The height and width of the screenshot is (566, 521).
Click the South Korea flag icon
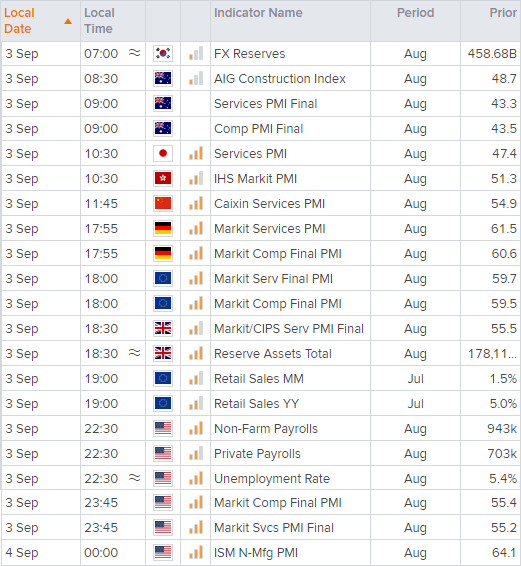163,53
